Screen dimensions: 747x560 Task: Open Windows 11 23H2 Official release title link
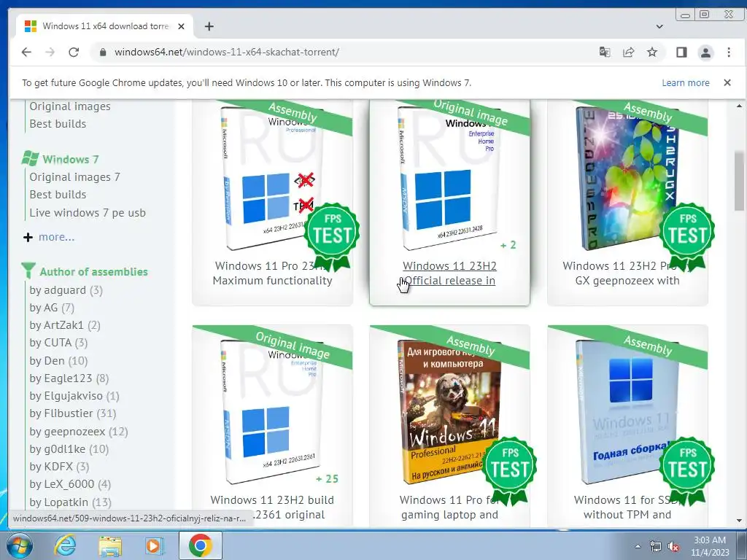click(449, 273)
